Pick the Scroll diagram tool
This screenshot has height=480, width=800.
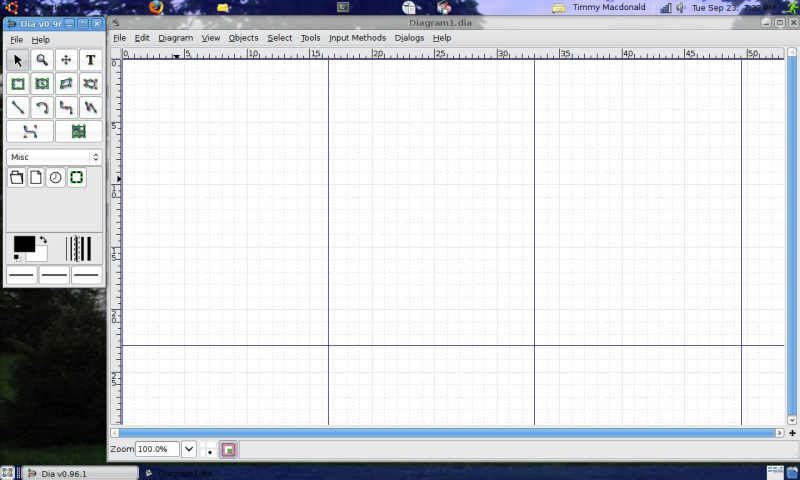click(66, 61)
